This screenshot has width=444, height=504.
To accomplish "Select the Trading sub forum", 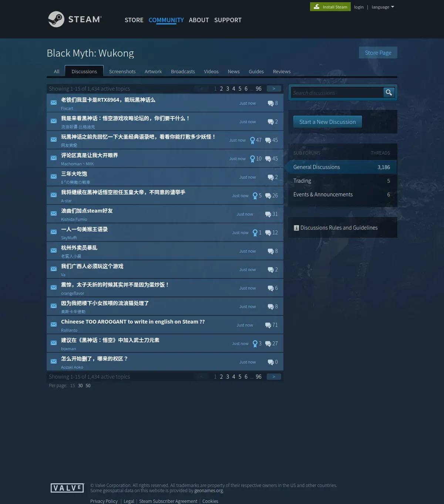I will tap(343, 181).
